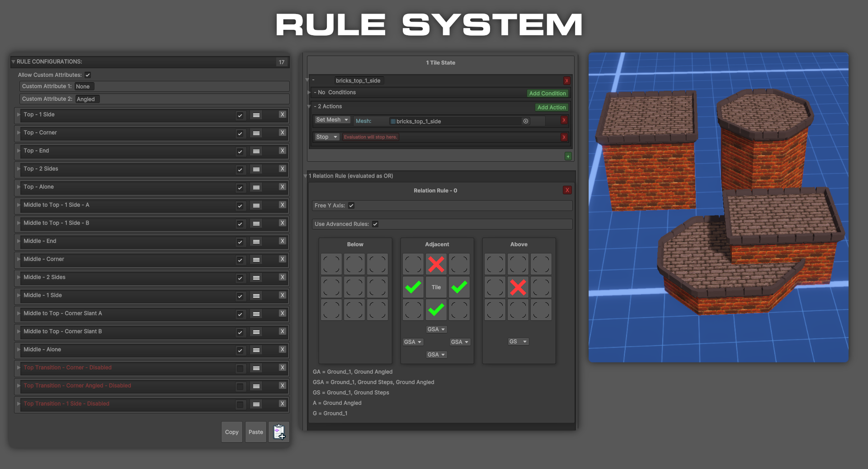The image size is (868, 469).
Task: Collapse the 1 Relation Rule section
Action: point(305,176)
